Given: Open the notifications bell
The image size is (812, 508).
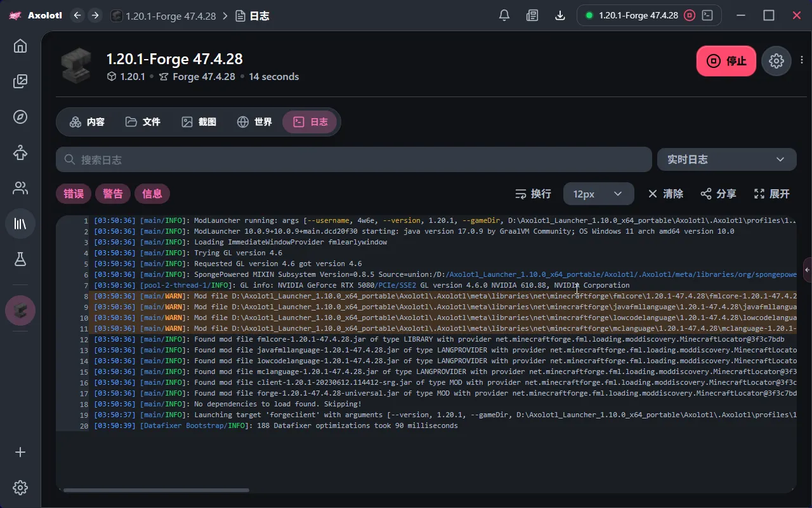Looking at the screenshot, I should coord(504,15).
